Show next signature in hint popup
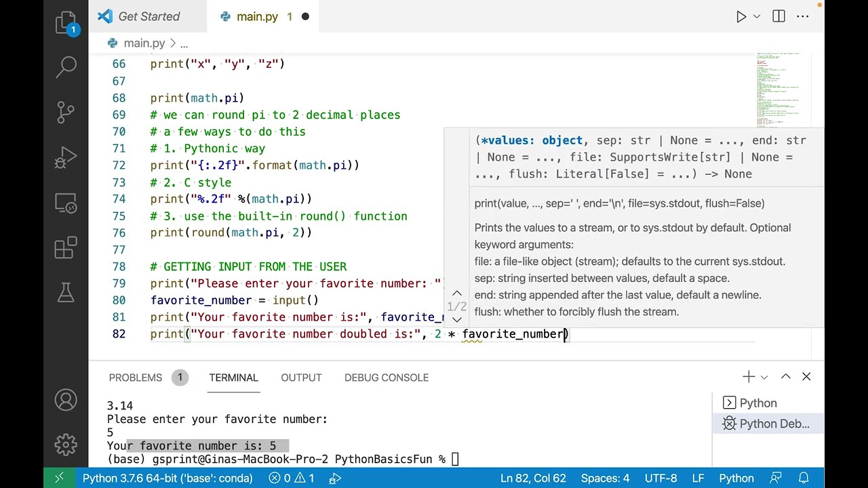This screenshot has width=868, height=488. 457,319
